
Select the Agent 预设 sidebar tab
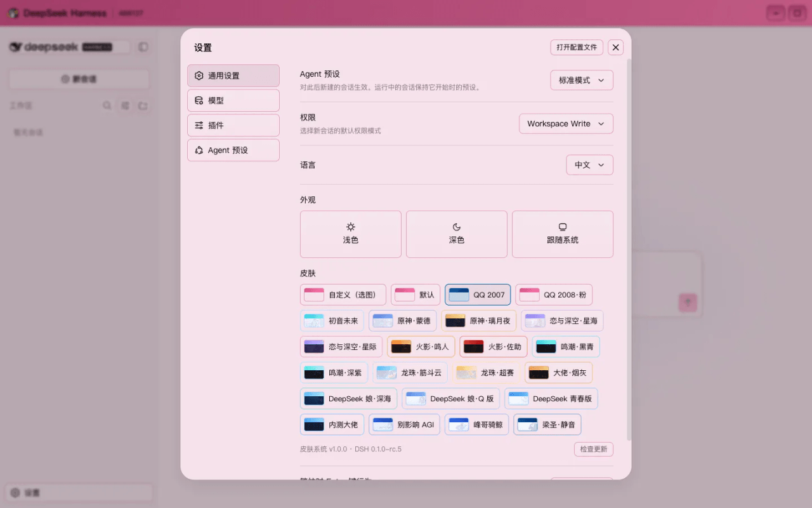[233, 150]
